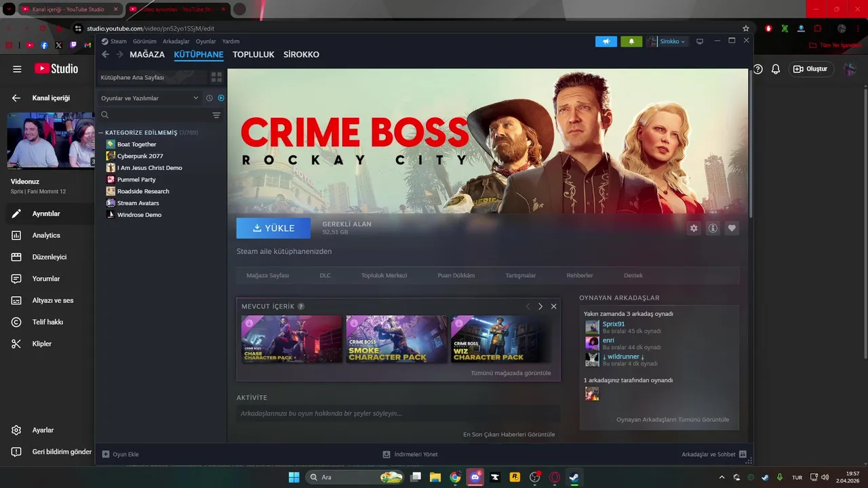Image resolution: width=868 pixels, height=488 pixels.
Task: Click activity comment field Arkadaşlarınıza bu oyun
Action: [x=399, y=413]
